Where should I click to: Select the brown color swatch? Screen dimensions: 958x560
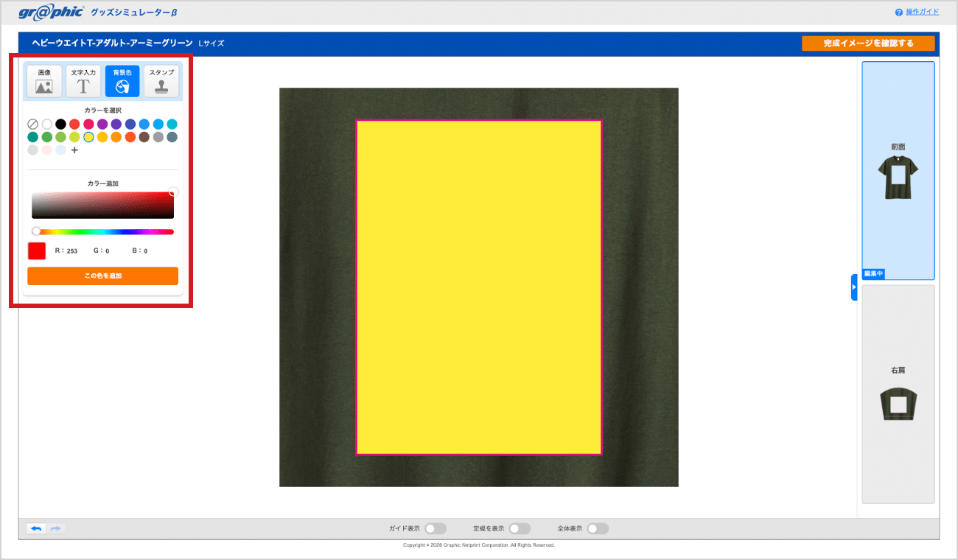pyautogui.click(x=144, y=137)
